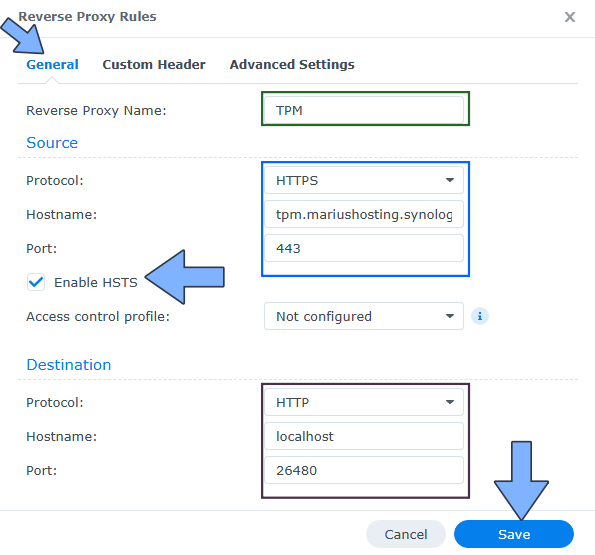Click the Save button
This screenshot has width=595, height=555.
[x=514, y=534]
